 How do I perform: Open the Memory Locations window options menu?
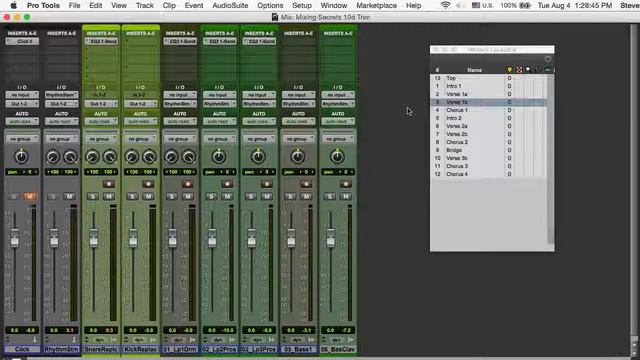548,60
